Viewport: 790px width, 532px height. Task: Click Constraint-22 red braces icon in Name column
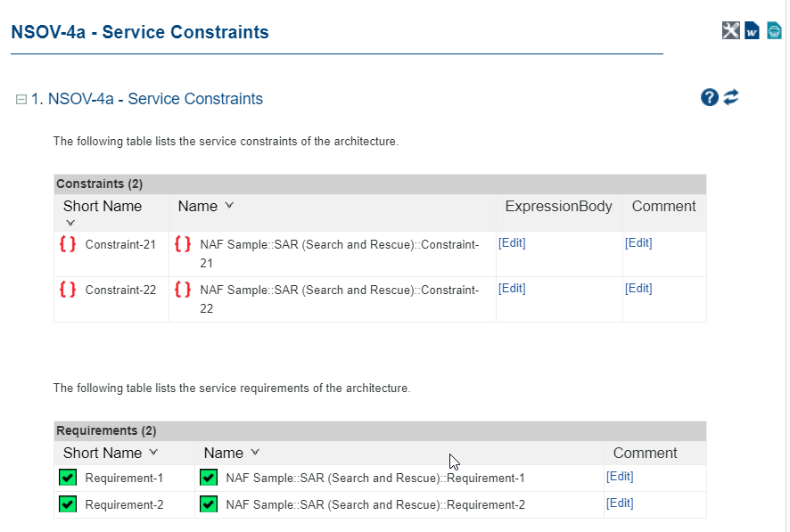183,290
